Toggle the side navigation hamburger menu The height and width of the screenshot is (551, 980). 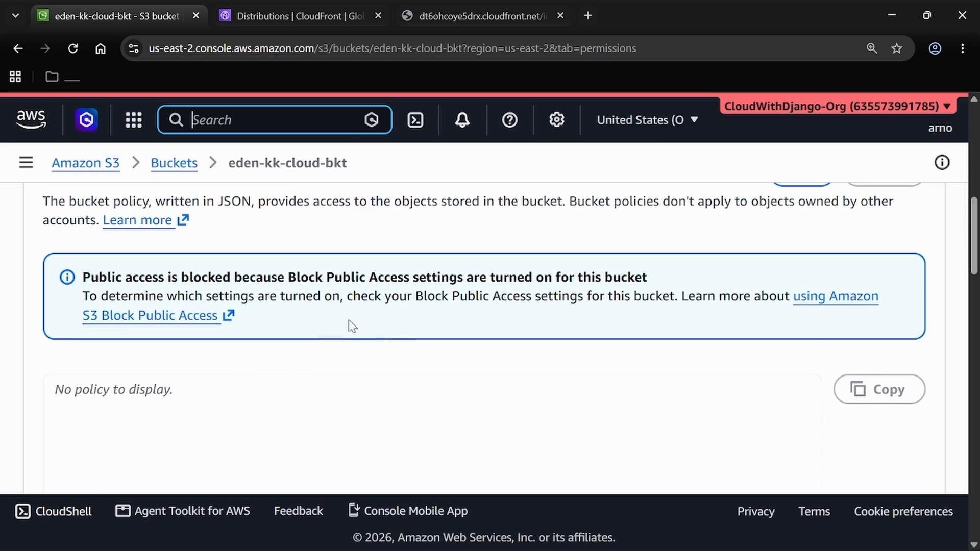pos(26,163)
